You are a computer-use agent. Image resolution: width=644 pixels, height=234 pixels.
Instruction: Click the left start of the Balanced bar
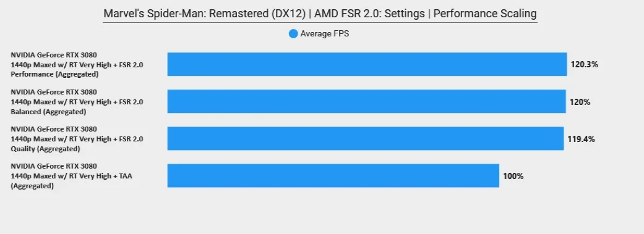(x=170, y=101)
